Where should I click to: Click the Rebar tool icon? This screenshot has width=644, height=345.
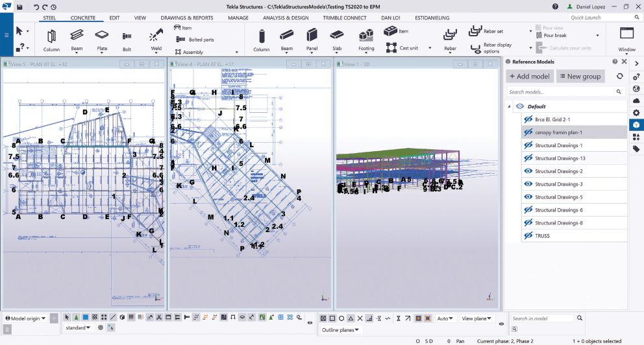pyautogui.click(x=450, y=38)
